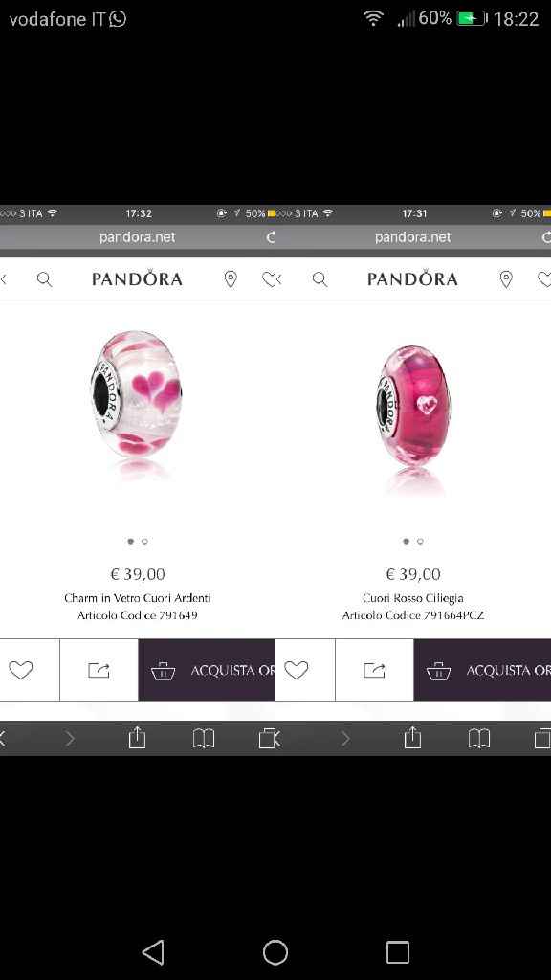Share the Cuori Rosso Ciliegia charm
The image size is (551, 980).
pos(374,670)
